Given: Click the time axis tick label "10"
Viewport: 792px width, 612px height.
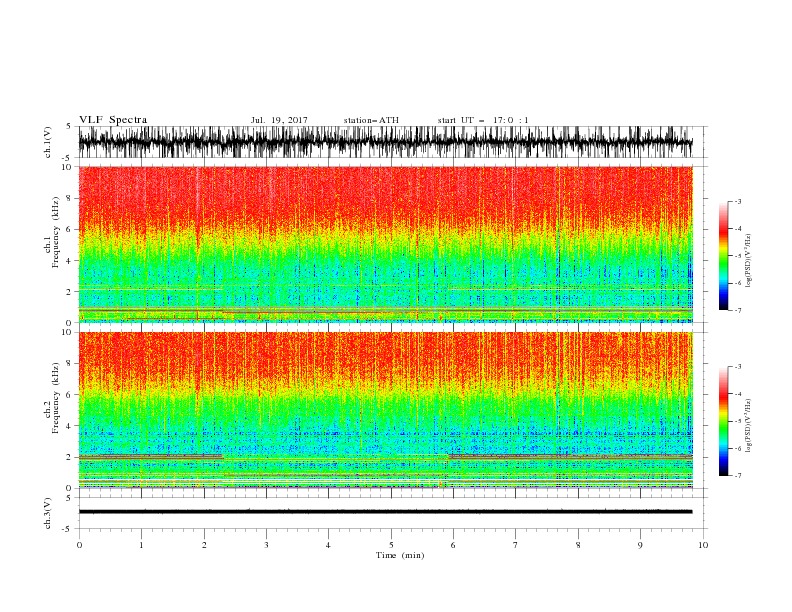Looking at the screenshot, I should pyautogui.click(x=703, y=545).
